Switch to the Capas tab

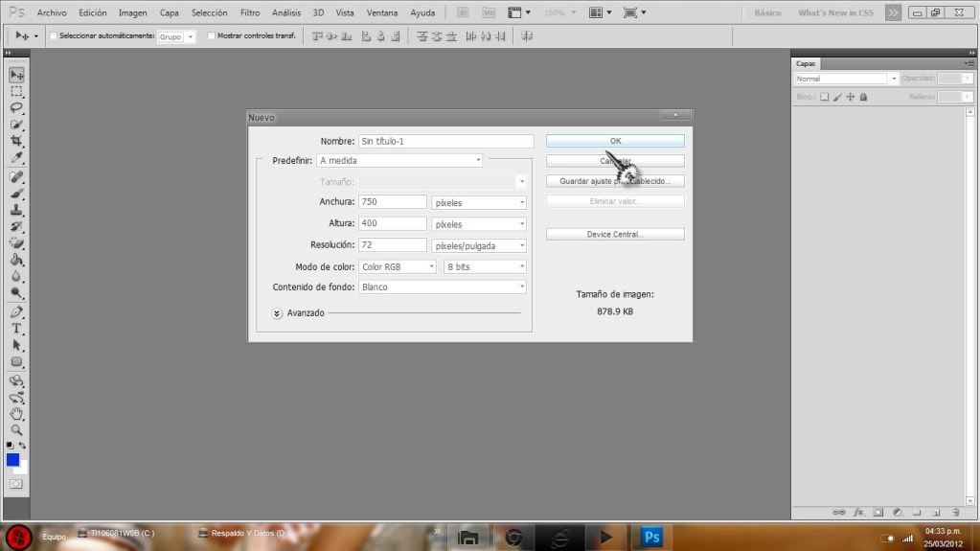(806, 64)
